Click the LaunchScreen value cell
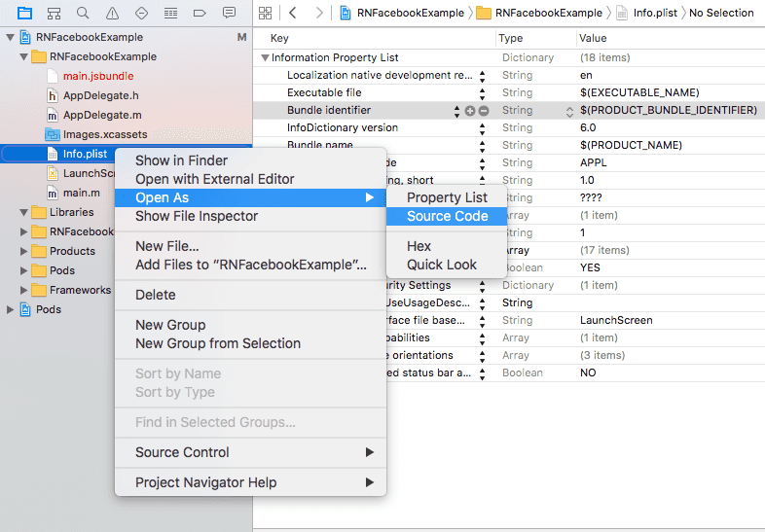The height and width of the screenshot is (532, 765). tap(616, 320)
